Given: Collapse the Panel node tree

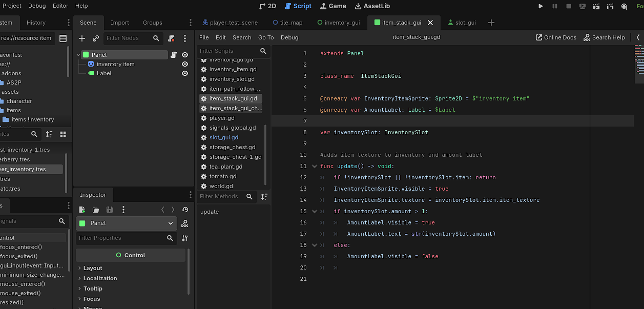Looking at the screenshot, I should (78, 55).
